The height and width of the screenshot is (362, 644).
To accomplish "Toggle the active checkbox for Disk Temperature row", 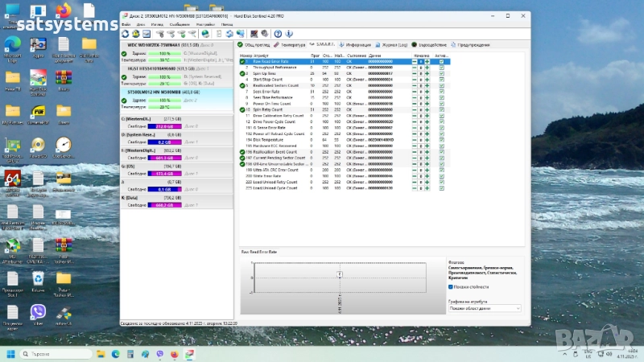I will tap(441, 139).
